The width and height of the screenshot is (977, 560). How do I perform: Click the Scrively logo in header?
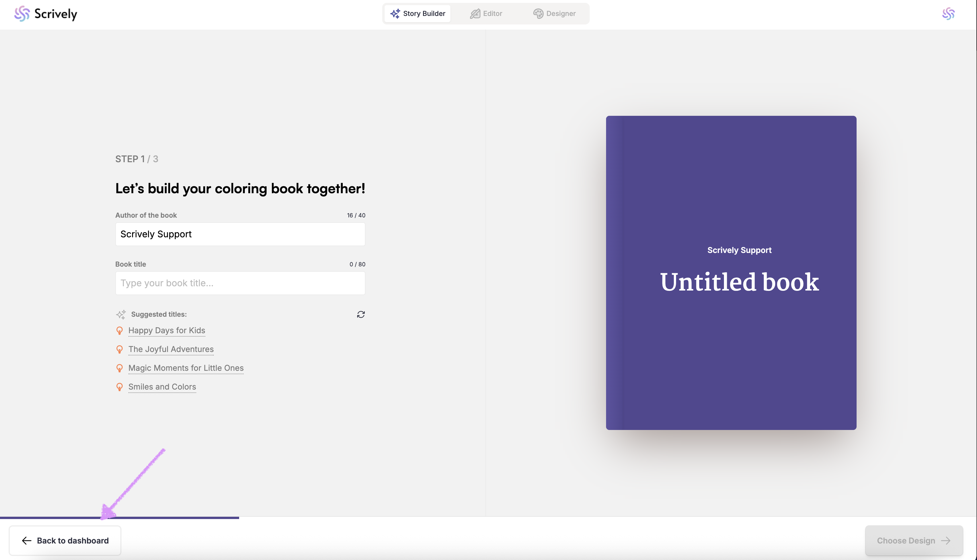pos(46,14)
